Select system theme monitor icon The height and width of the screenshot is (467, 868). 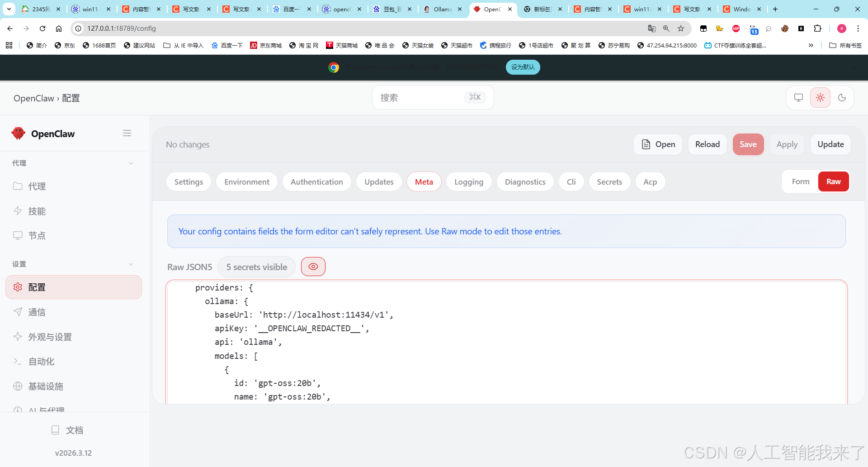[798, 98]
